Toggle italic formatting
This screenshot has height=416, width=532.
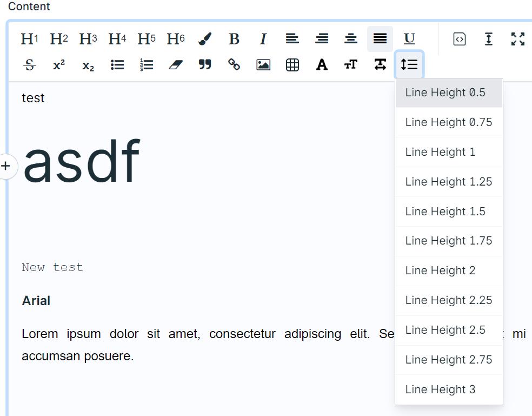click(263, 39)
